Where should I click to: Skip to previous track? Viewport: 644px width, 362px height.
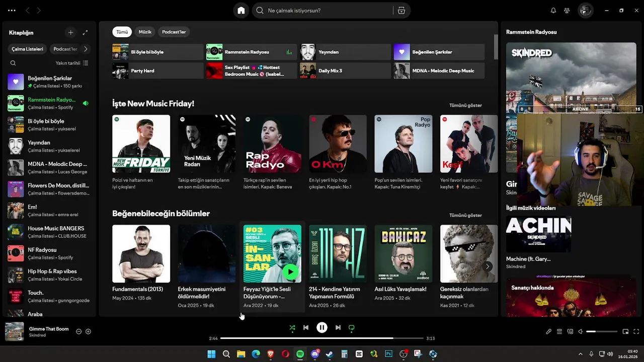pyautogui.click(x=306, y=328)
